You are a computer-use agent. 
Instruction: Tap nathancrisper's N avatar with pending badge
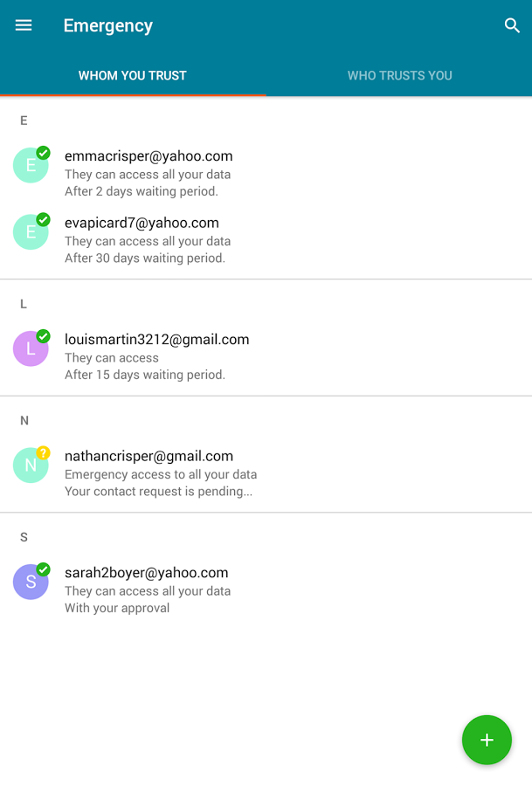31,465
